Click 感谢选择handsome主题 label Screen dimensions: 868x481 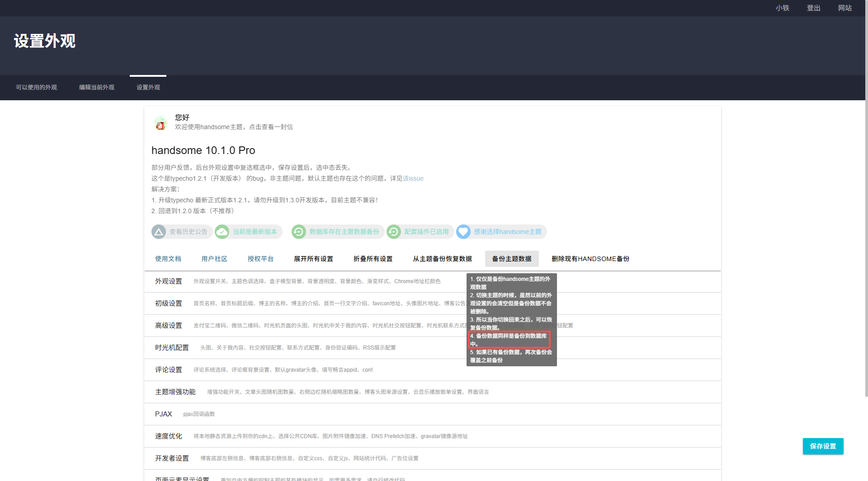pyautogui.click(x=508, y=232)
